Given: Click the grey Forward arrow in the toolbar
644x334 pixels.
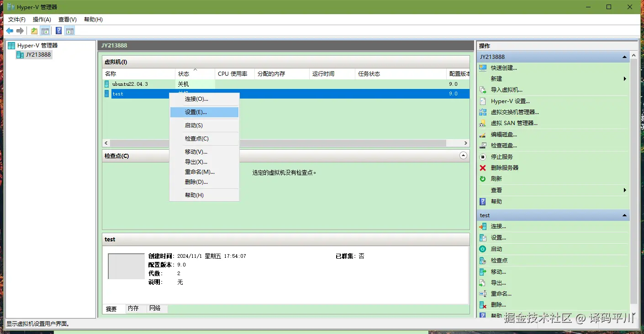Looking at the screenshot, I should point(20,31).
